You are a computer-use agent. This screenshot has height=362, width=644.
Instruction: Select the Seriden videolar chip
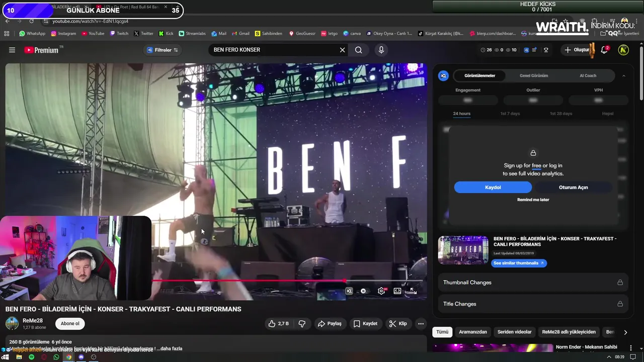click(514, 332)
